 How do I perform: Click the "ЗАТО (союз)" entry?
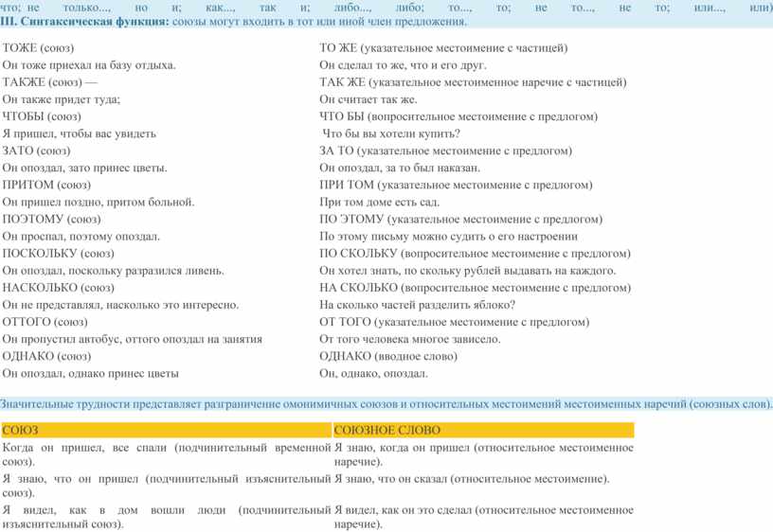coord(36,151)
